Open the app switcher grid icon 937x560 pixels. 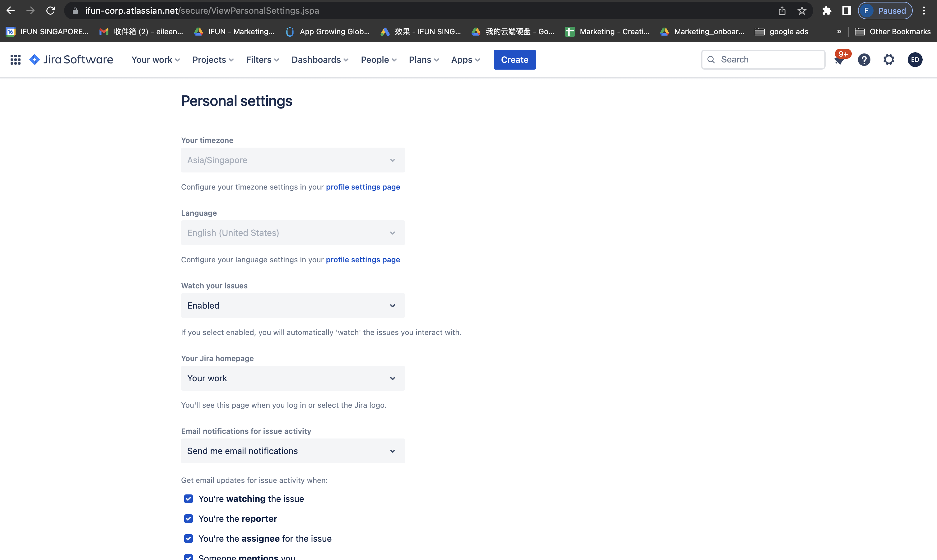[x=16, y=60]
